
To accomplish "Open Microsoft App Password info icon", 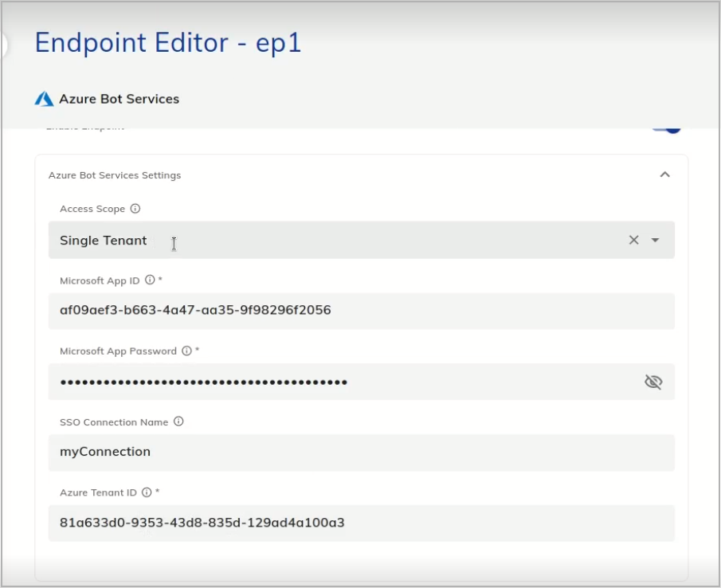I will pyautogui.click(x=186, y=351).
